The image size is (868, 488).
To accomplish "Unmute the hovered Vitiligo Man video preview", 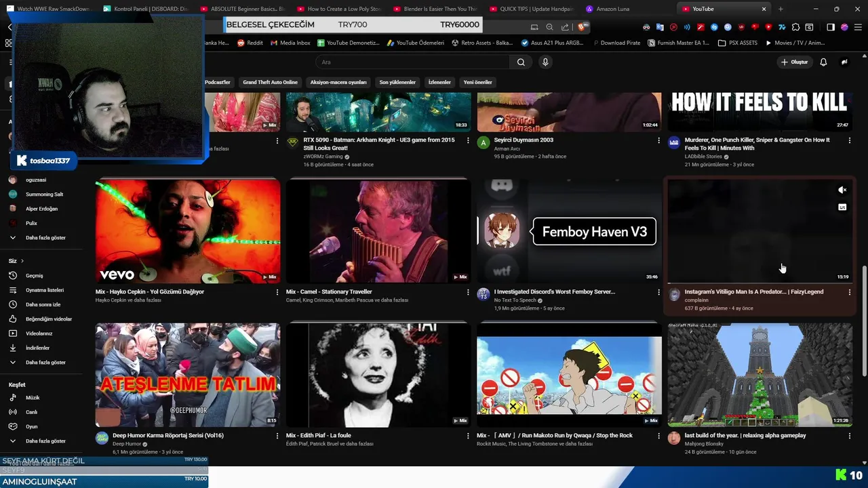I will [x=842, y=190].
